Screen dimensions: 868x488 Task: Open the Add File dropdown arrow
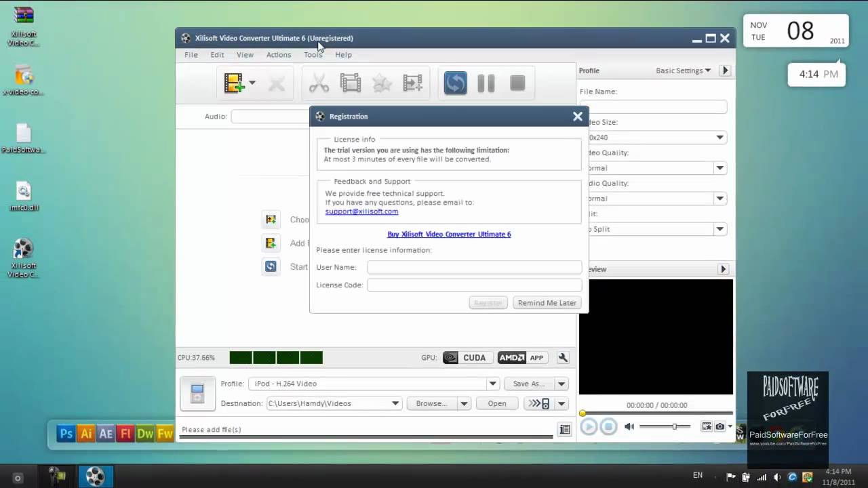[x=252, y=83]
